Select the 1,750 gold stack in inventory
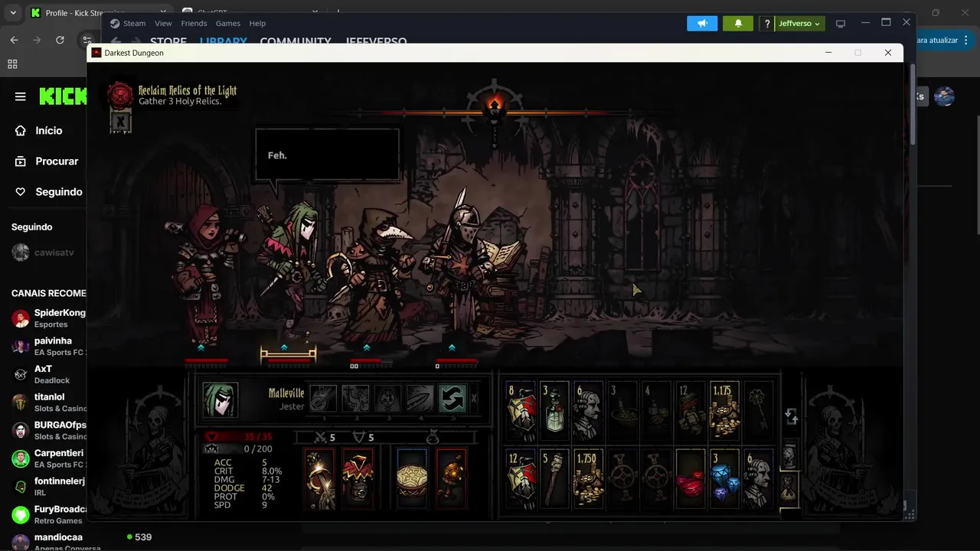This screenshot has width=980, height=551. point(589,479)
